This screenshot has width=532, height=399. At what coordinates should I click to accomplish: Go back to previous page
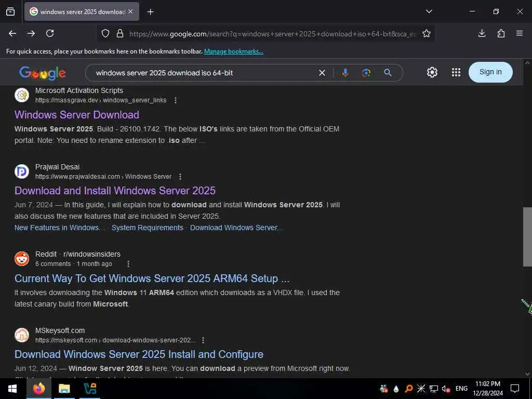pos(12,33)
